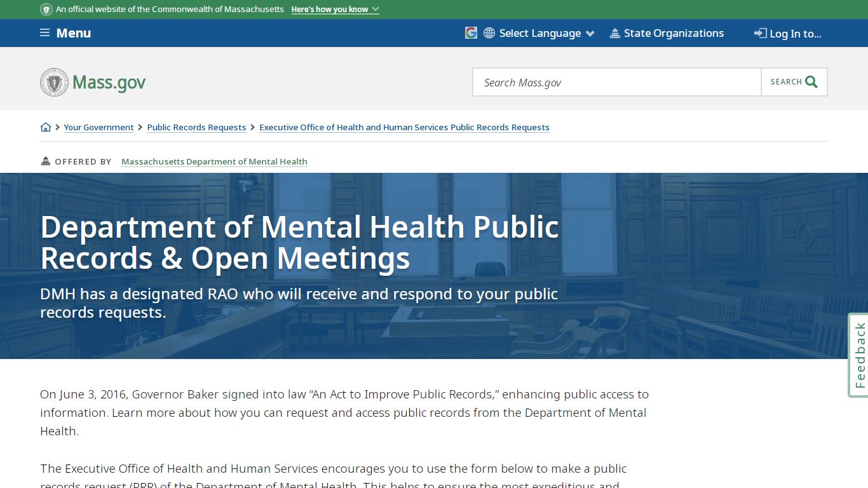Open State Organizations link
868x488 pixels.
pyautogui.click(x=674, y=33)
